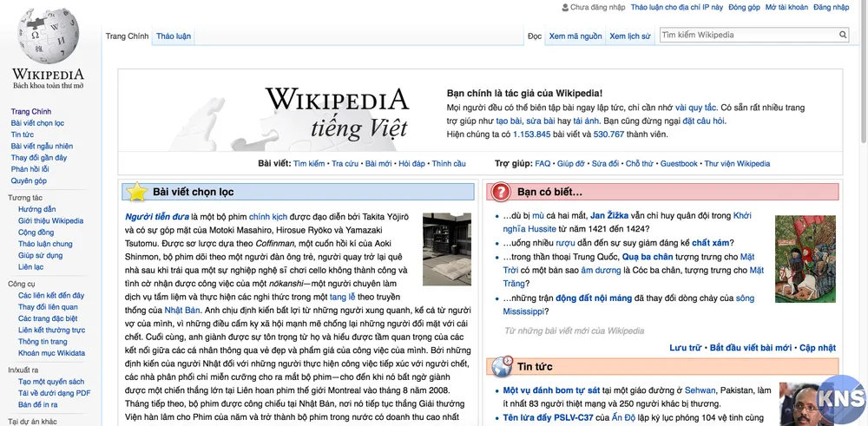The image size is (868, 426).
Task: Go to Bài viết ngẫu nhiên
Action: (x=42, y=147)
